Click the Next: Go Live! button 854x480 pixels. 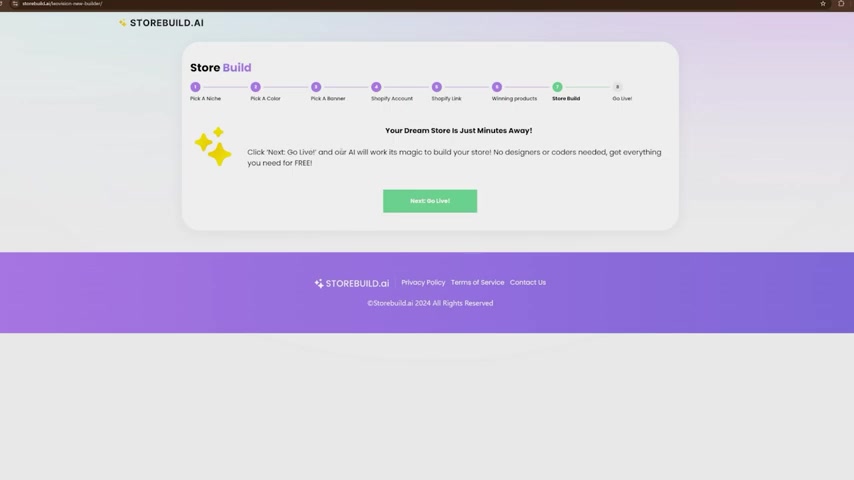coord(430,201)
